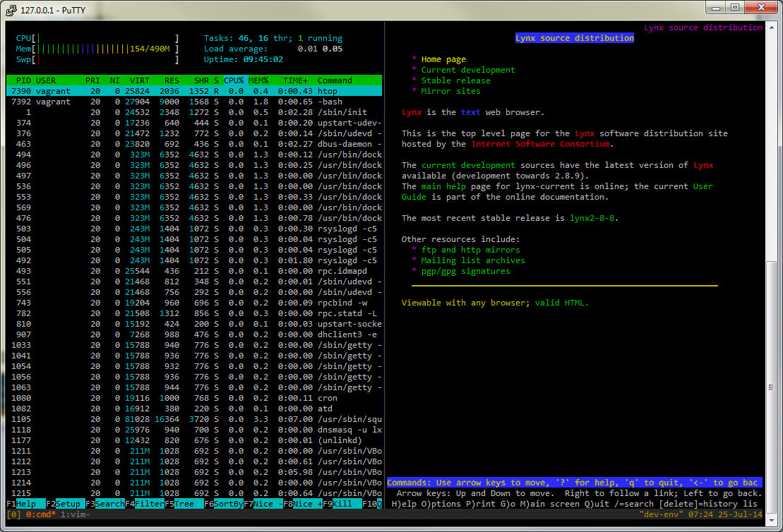783x532 pixels.
Task: Open ftp and http mirrors link
Action: (470, 250)
